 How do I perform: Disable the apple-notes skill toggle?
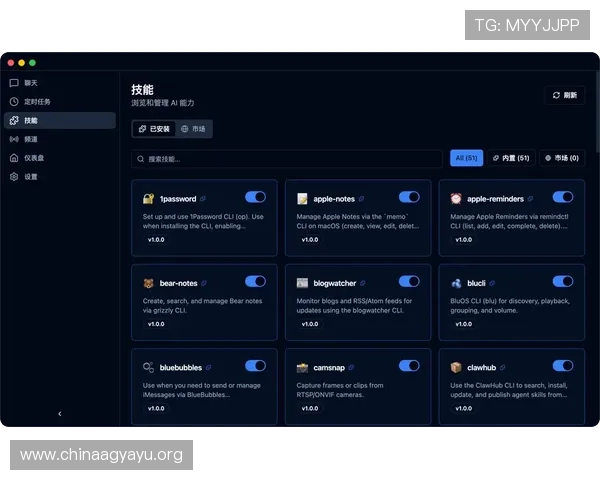[409, 197]
